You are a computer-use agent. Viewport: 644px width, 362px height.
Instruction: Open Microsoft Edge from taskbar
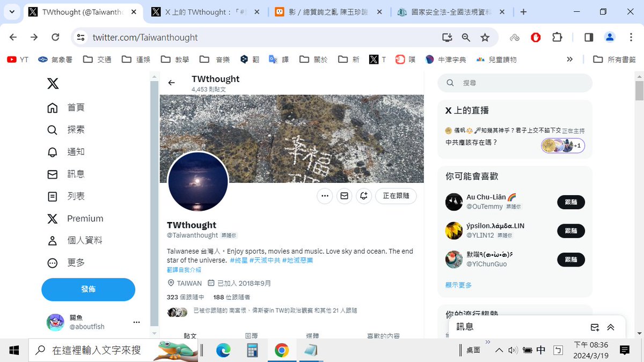pyautogui.click(x=223, y=350)
